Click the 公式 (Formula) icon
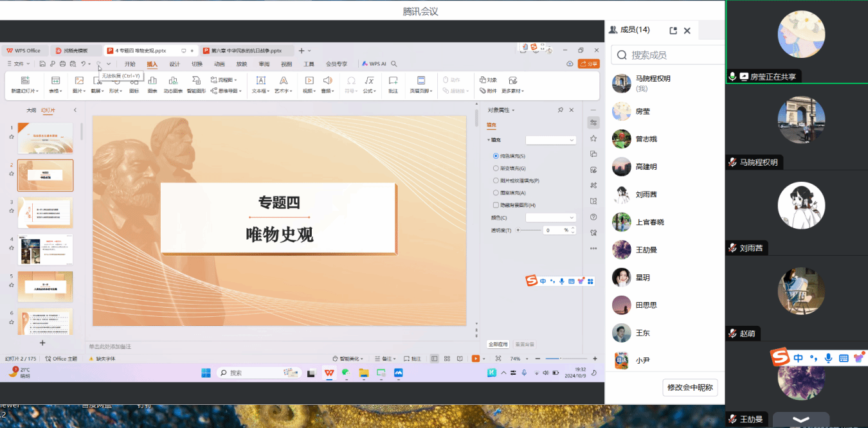Screen dimensions: 868x428 [x=369, y=81]
